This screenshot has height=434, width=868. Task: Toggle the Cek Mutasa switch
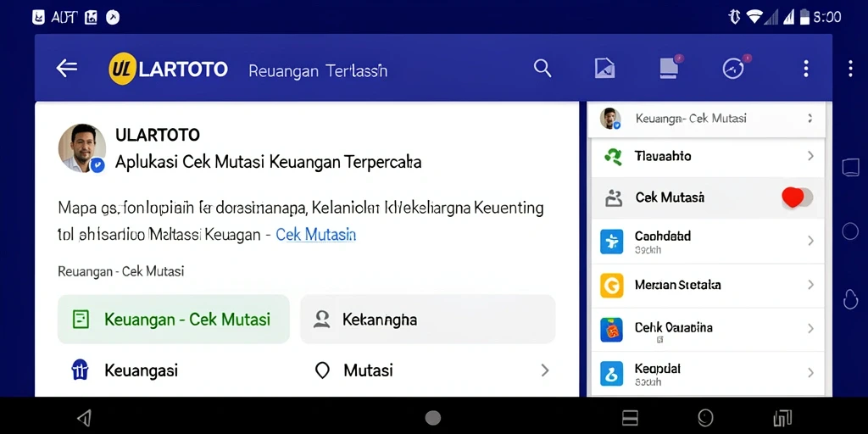pos(797,197)
